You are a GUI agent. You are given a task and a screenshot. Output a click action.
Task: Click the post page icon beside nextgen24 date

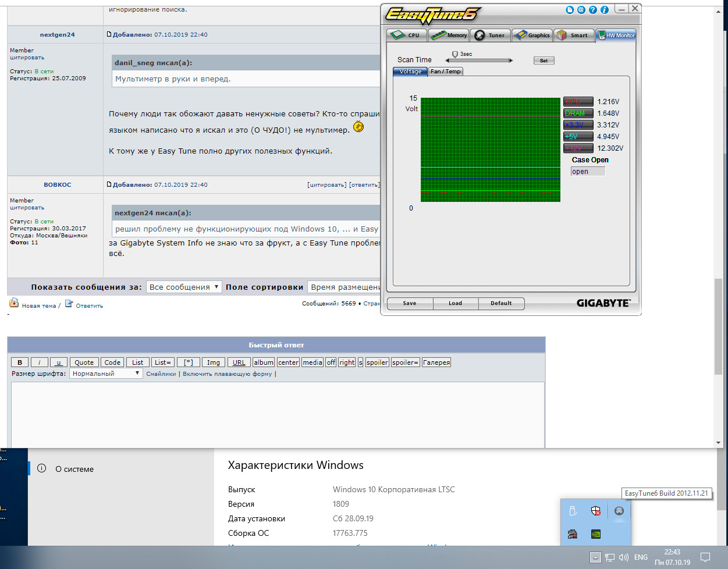coord(109,34)
